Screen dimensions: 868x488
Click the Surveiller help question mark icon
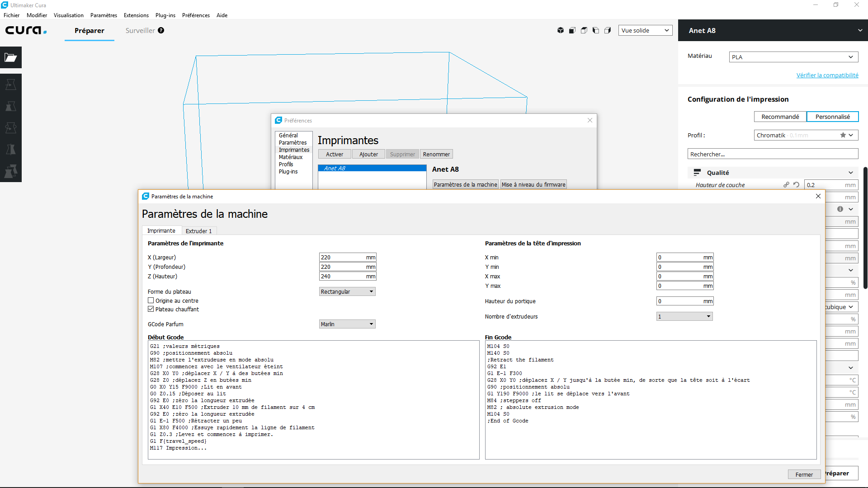161,30
